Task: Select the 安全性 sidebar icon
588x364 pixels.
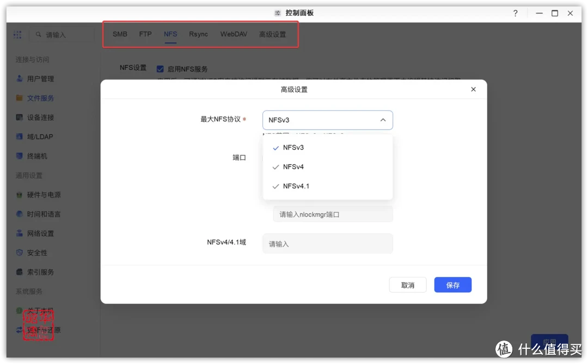Action: pyautogui.click(x=37, y=252)
